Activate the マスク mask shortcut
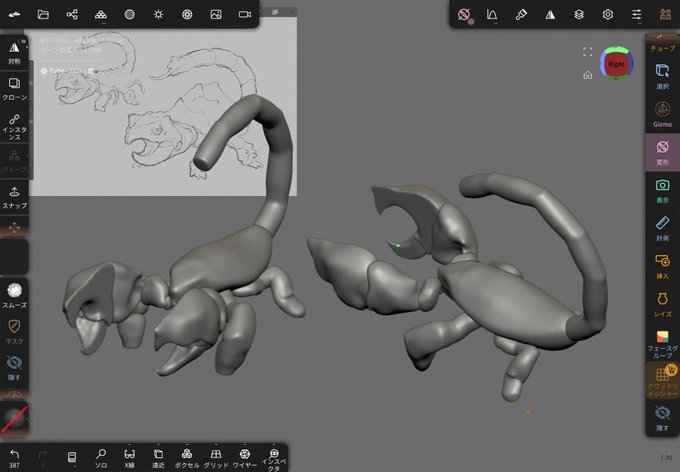The height and width of the screenshot is (472, 680). point(14,331)
